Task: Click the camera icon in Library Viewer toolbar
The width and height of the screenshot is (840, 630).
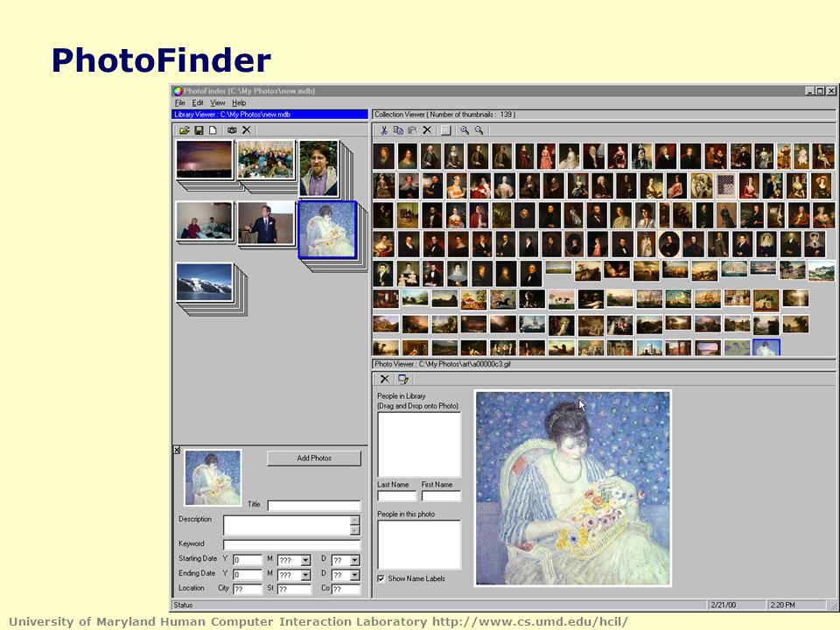Action: click(x=232, y=130)
